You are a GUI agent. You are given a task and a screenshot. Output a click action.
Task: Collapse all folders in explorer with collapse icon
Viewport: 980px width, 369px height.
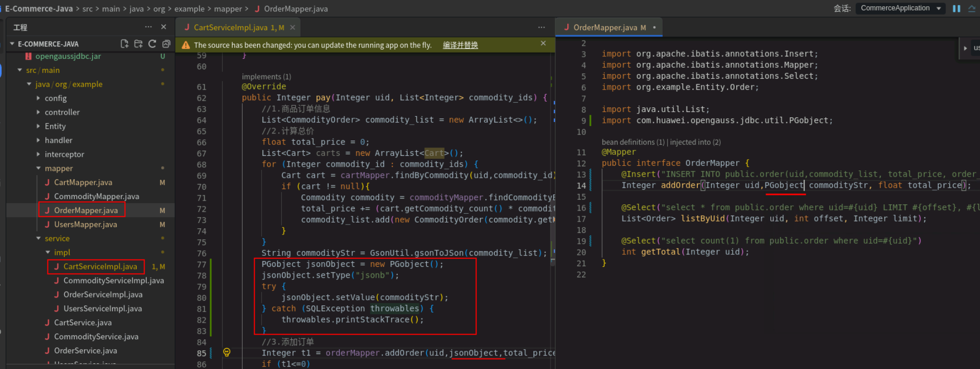pos(166,44)
